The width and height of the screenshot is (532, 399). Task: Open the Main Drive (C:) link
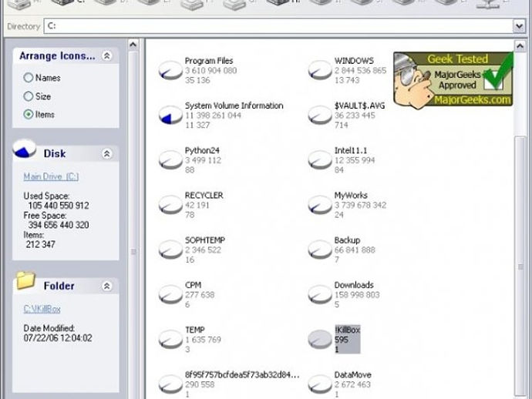pos(51,176)
